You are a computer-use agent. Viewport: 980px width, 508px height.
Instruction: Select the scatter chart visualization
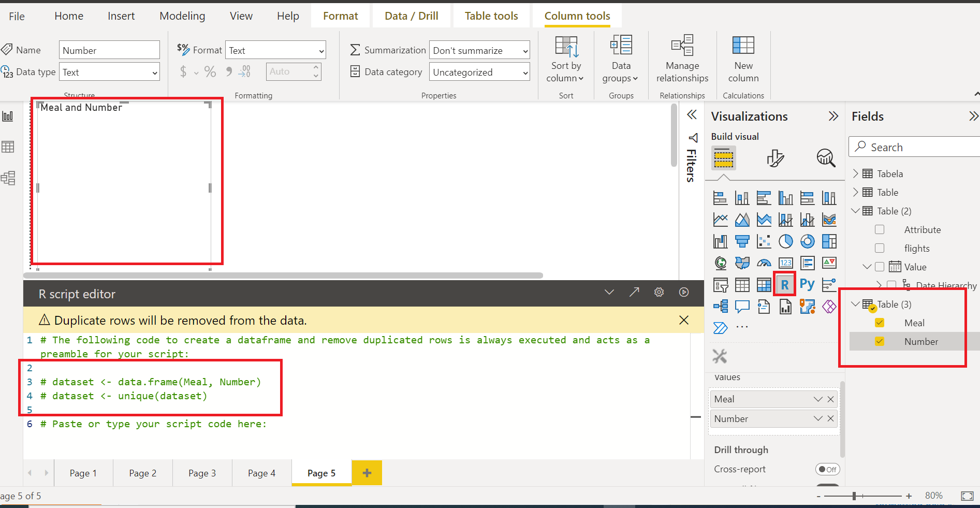pos(764,241)
